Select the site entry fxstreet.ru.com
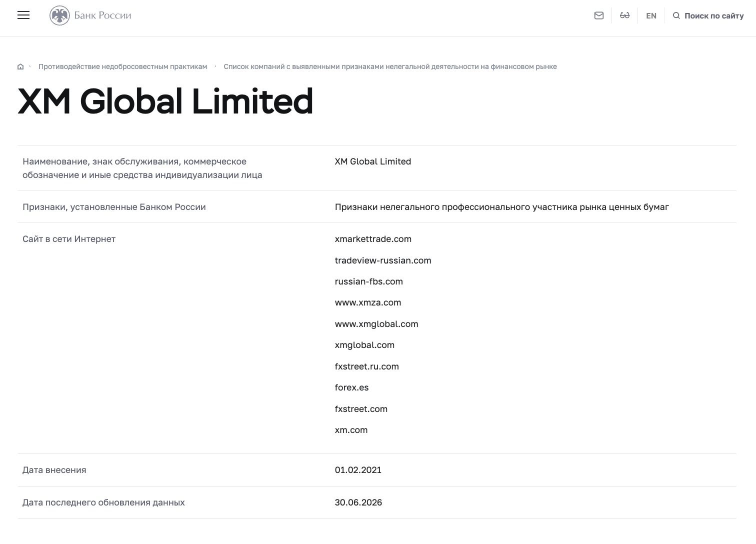The width and height of the screenshot is (756, 544). [367, 366]
